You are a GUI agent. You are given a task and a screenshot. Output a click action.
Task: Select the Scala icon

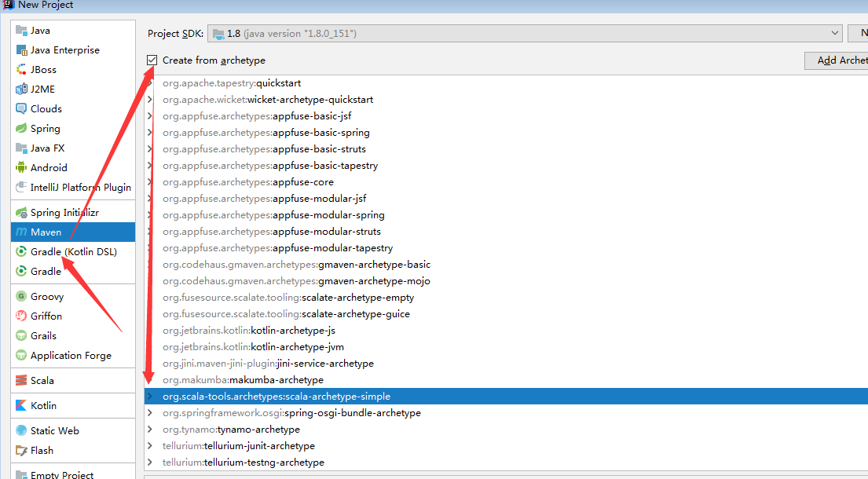[21, 381]
